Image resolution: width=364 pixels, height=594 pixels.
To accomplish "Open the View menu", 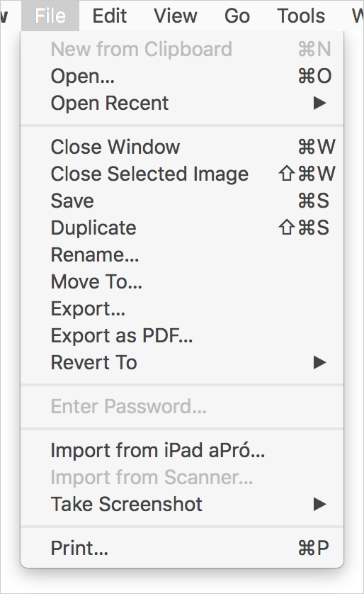I will point(175,16).
